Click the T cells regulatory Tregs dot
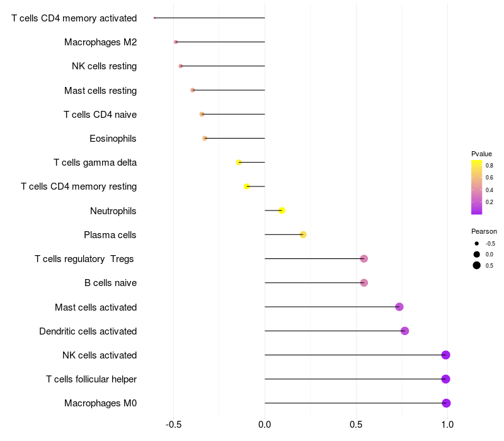504x441 pixels. pyautogui.click(x=364, y=259)
